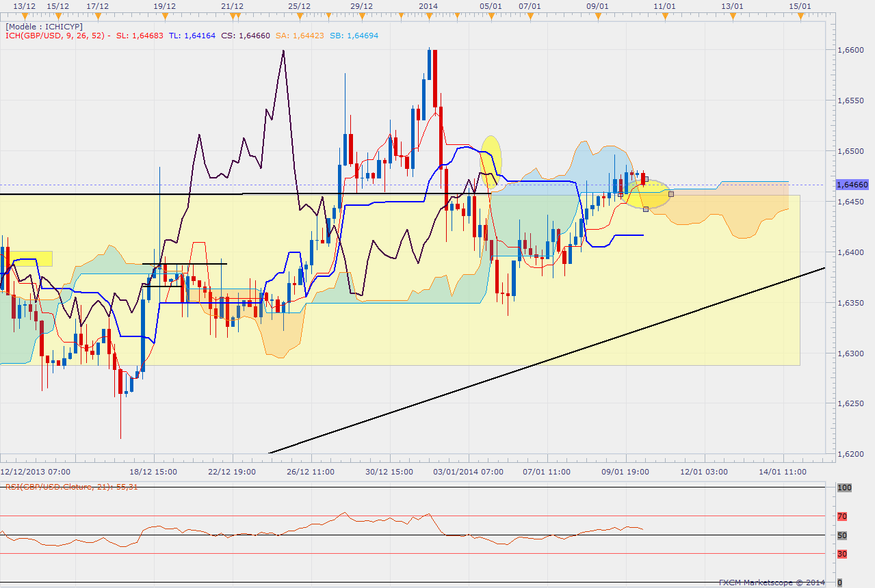Image resolution: width=875 pixels, height=588 pixels.
Task: Click the 18/12 15:00 time axis label
Action: click(154, 472)
